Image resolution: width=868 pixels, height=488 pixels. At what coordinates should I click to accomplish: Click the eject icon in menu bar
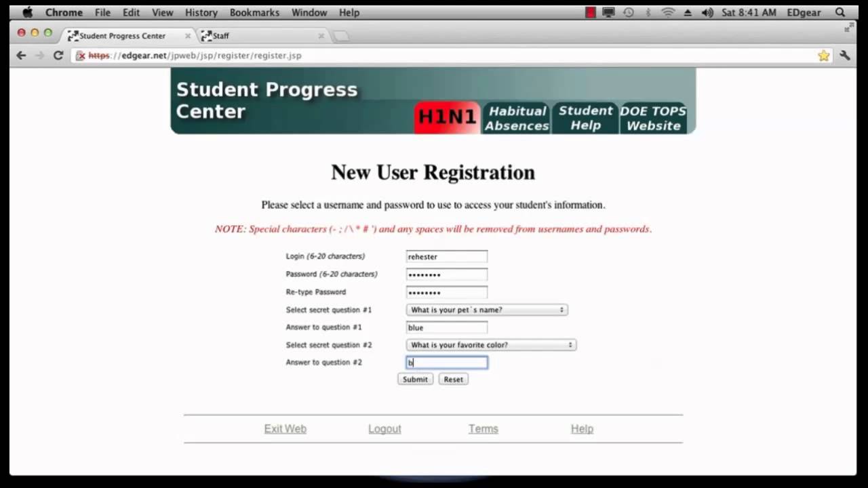(x=688, y=12)
